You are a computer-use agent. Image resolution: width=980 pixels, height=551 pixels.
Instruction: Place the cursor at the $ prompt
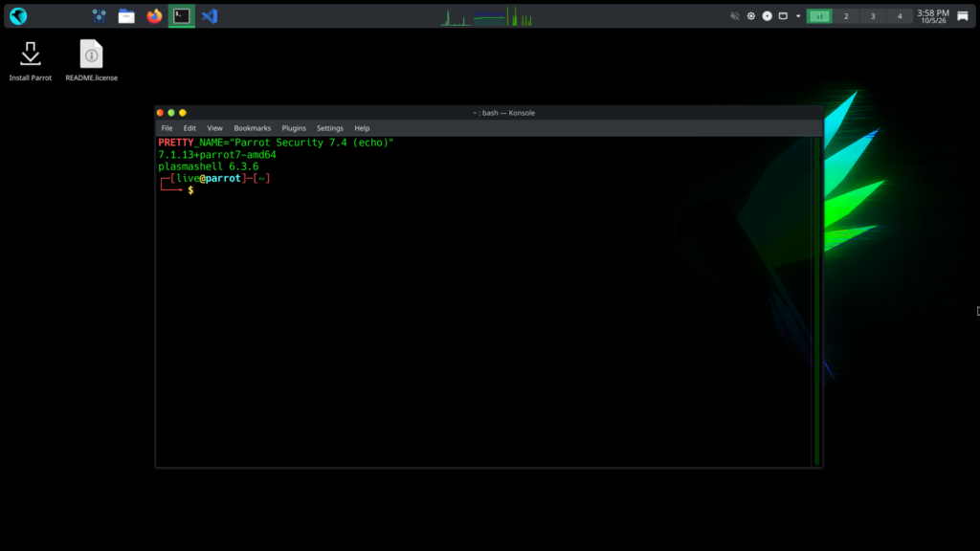point(190,190)
